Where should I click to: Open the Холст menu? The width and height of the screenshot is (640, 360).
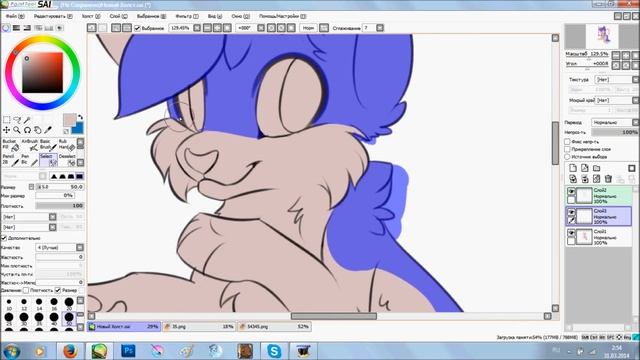[91, 16]
